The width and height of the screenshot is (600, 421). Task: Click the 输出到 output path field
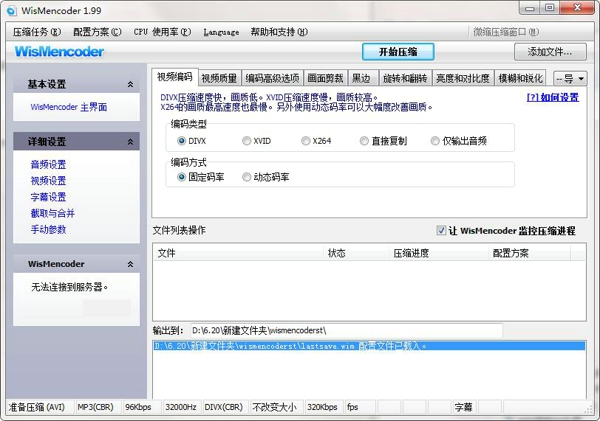click(x=345, y=330)
